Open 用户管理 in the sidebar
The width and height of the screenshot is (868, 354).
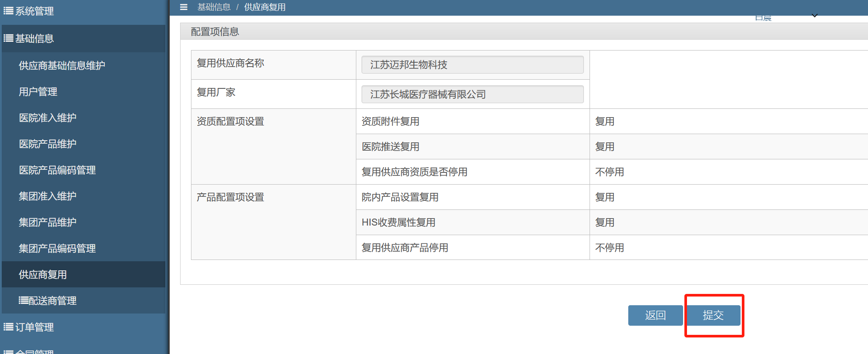click(84, 91)
